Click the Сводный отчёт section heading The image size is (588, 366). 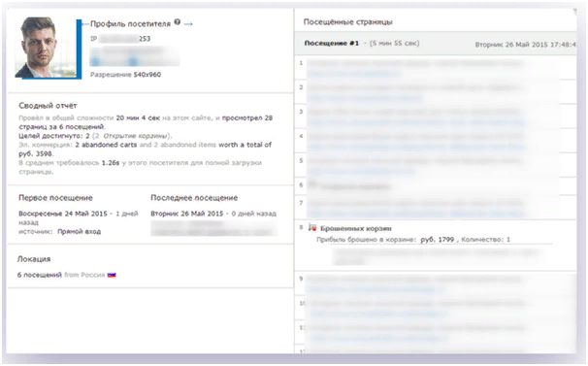tap(48, 106)
